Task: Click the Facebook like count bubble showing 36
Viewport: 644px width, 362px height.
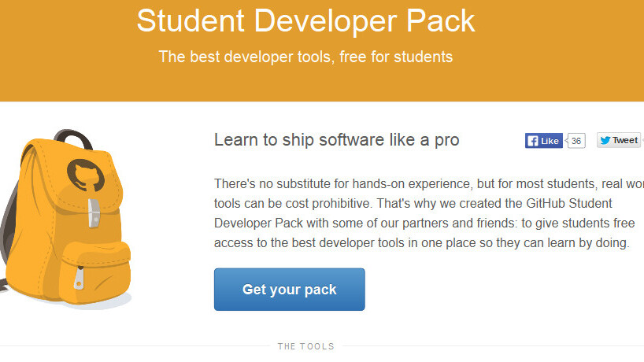Action: (576, 141)
